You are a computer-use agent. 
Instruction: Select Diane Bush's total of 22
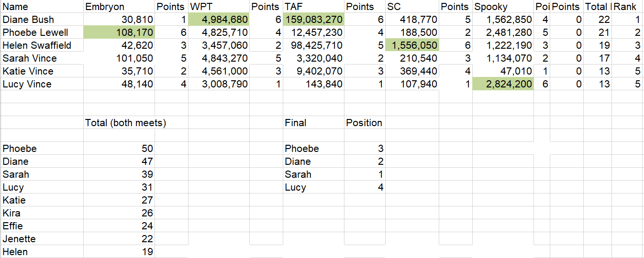click(x=597, y=20)
